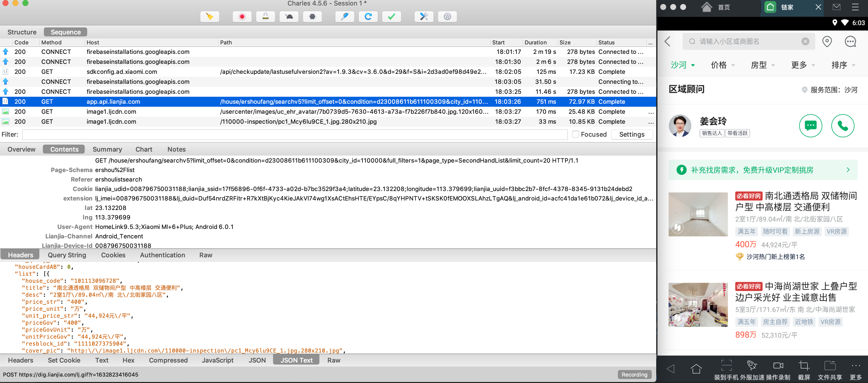
Task: Expand the 排序 sort dropdown
Action: click(x=843, y=65)
